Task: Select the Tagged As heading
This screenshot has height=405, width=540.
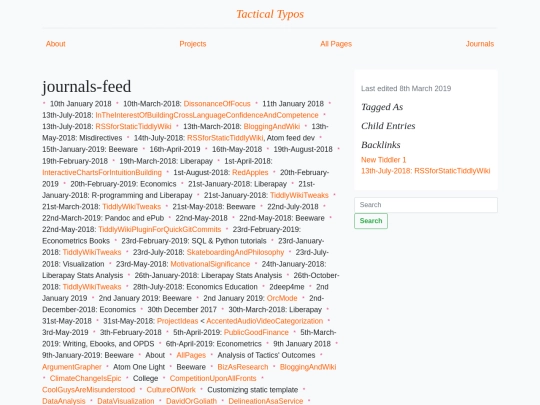Action: point(382,107)
